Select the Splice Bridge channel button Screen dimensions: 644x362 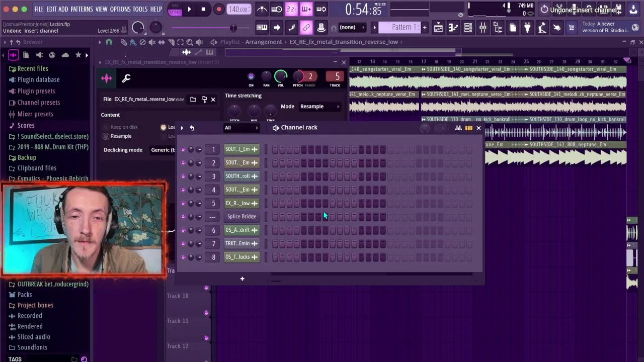[x=242, y=217]
